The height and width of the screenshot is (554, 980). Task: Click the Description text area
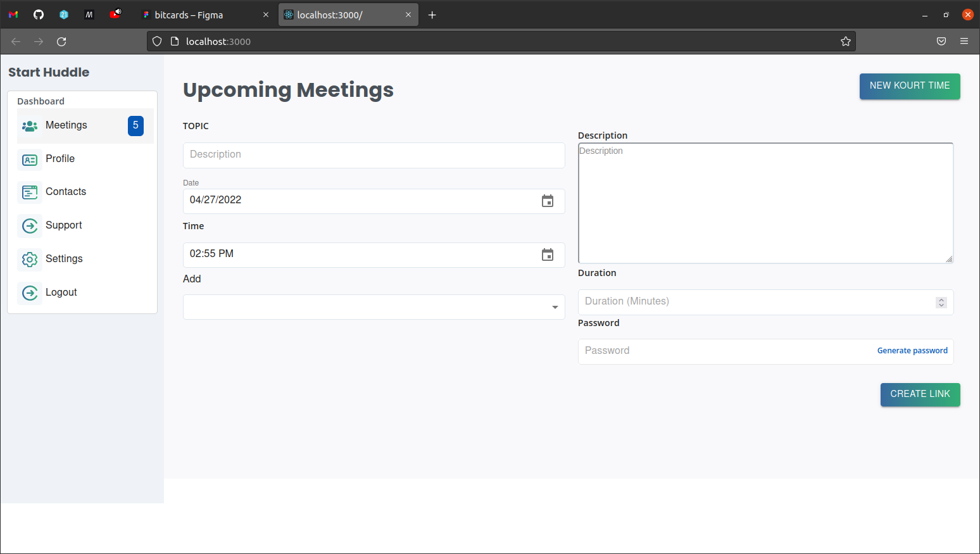coord(765,203)
